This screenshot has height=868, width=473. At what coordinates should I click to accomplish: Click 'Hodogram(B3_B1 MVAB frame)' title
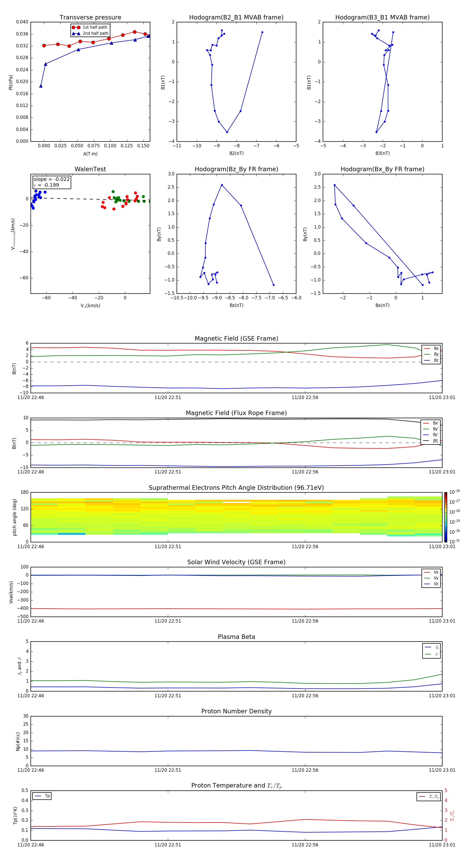point(382,17)
